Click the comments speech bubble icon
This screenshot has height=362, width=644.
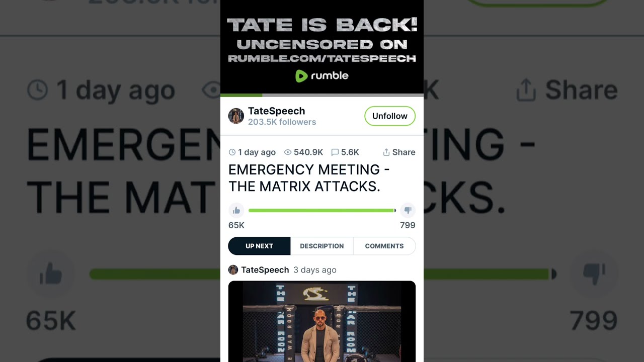[x=335, y=152]
